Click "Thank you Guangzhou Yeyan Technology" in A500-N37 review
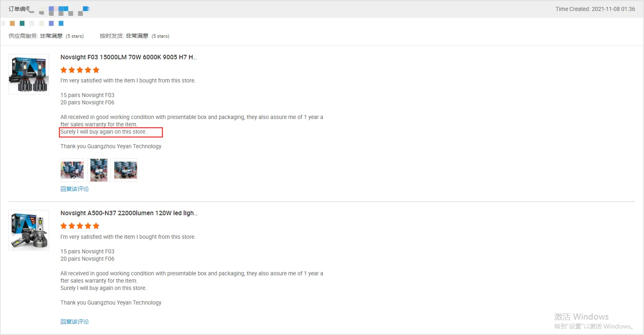The width and height of the screenshot is (644, 335). [111, 303]
